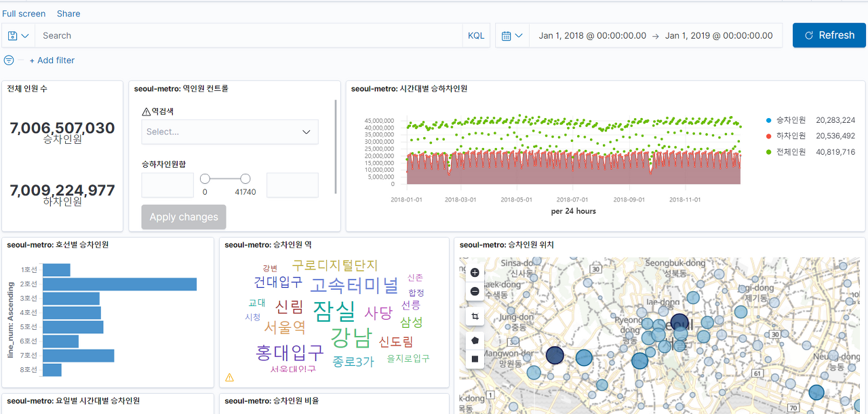The width and height of the screenshot is (868, 414).
Task: Open Full screen mode
Action: coord(24,14)
